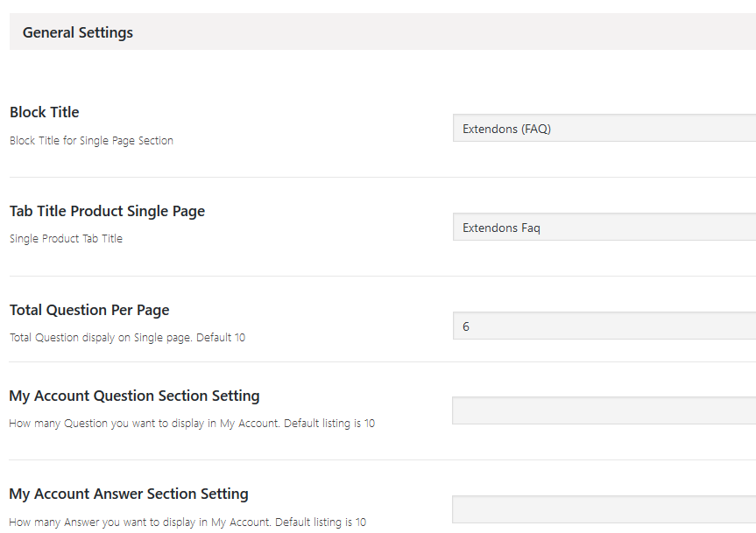Screen dimensions: 756x533
Task: Click the Total Question Per Page label
Action: (x=89, y=310)
